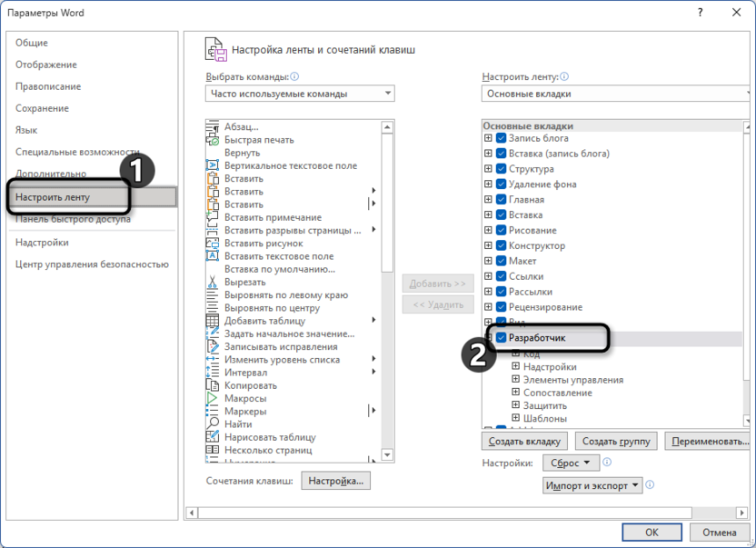Click info icon next to Сброс

(607, 463)
